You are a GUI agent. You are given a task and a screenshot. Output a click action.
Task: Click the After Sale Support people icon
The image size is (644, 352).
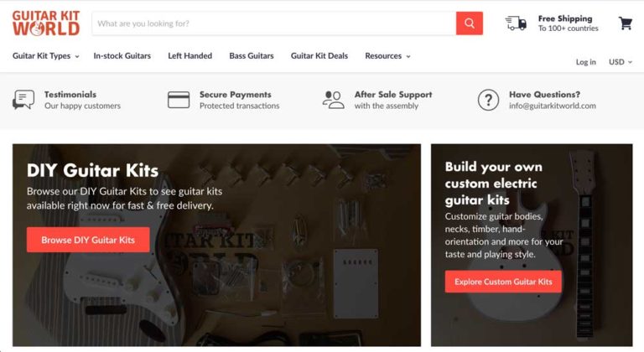(x=333, y=100)
